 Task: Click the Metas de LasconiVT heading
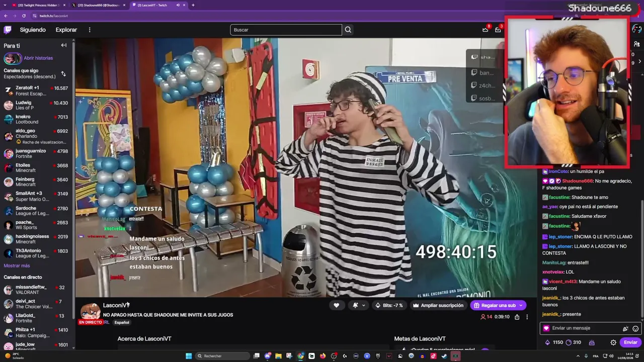420,339
